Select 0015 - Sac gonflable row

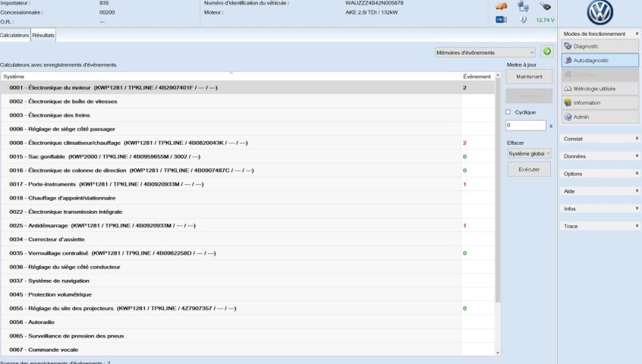pos(247,157)
